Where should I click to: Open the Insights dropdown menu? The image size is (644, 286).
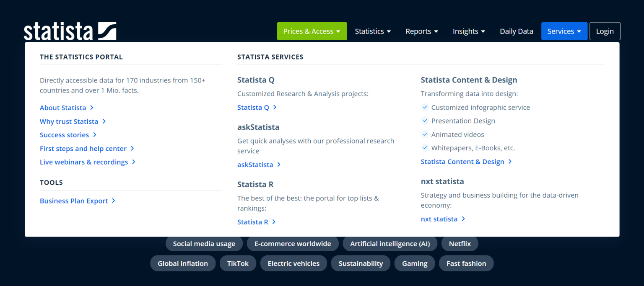coord(468,31)
